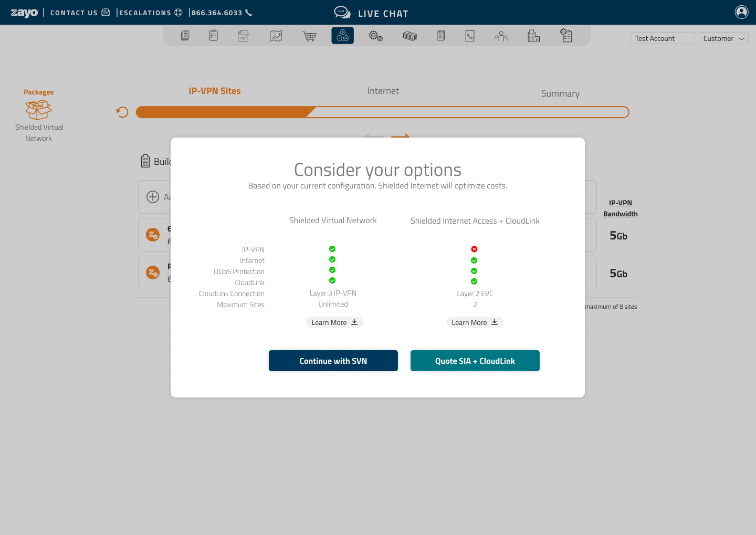Click the Unlimited maximum sites value
Image resolution: width=756 pixels, height=535 pixels.
tap(333, 304)
